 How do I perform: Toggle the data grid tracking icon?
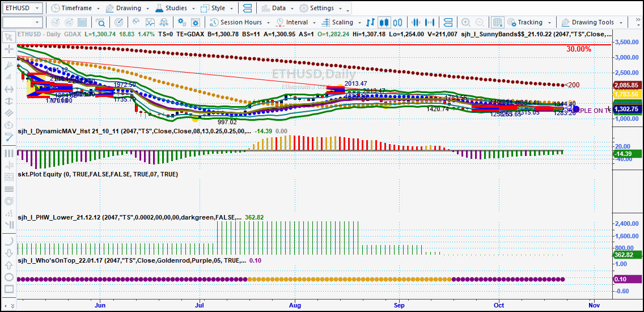click(x=498, y=22)
